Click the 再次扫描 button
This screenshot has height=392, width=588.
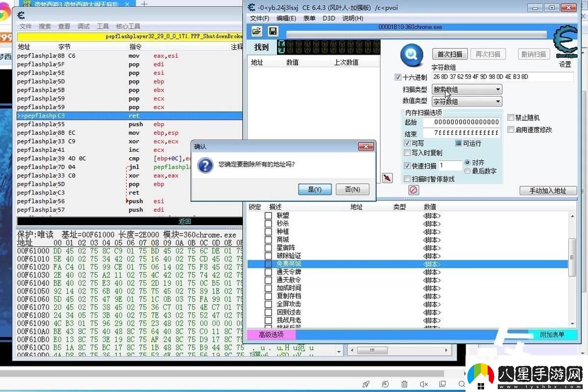tap(488, 54)
